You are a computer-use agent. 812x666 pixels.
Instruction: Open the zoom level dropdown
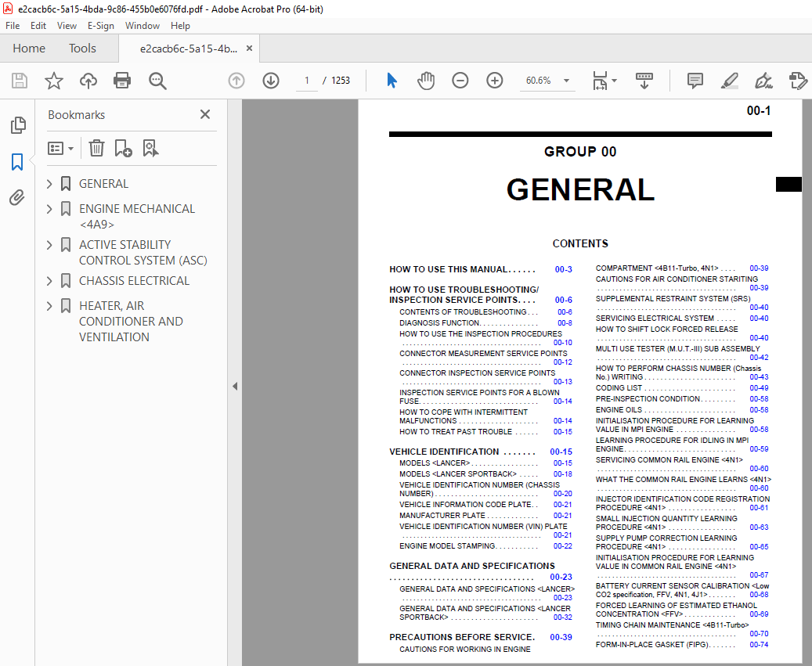pyautogui.click(x=567, y=81)
